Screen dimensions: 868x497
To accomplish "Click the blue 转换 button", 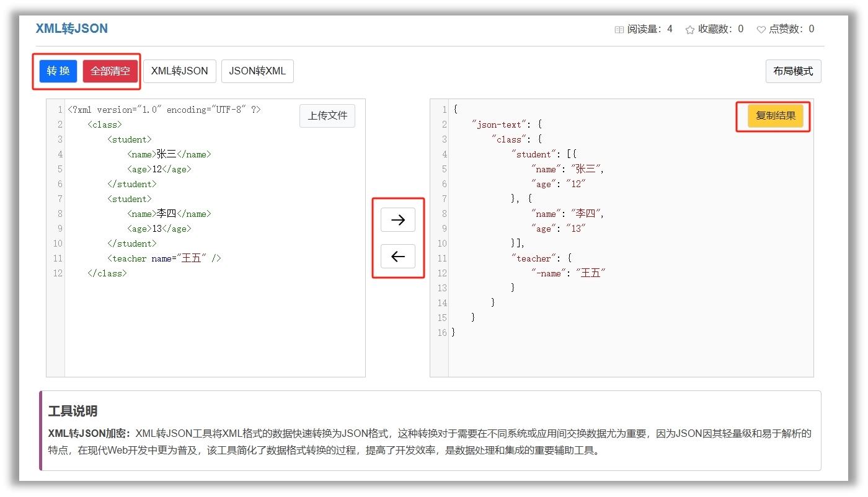I will coord(58,71).
